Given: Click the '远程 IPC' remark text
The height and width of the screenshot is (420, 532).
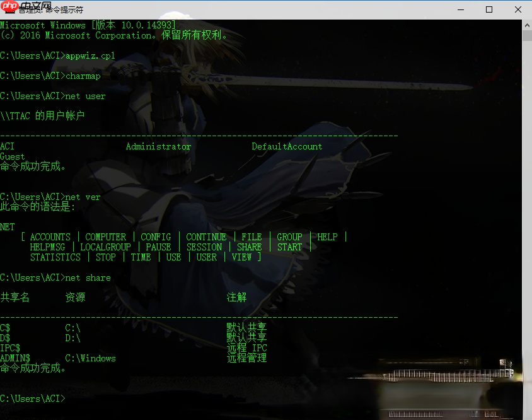Looking at the screenshot, I should pos(246,348).
